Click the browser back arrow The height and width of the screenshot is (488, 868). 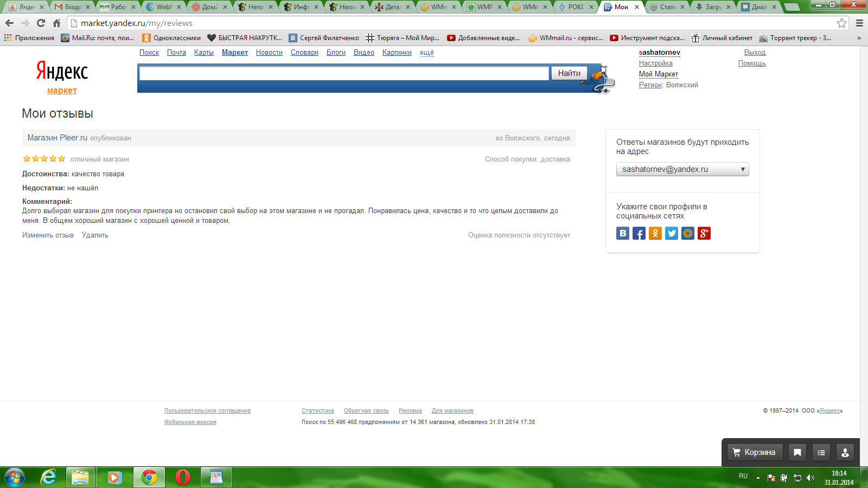coord(9,23)
